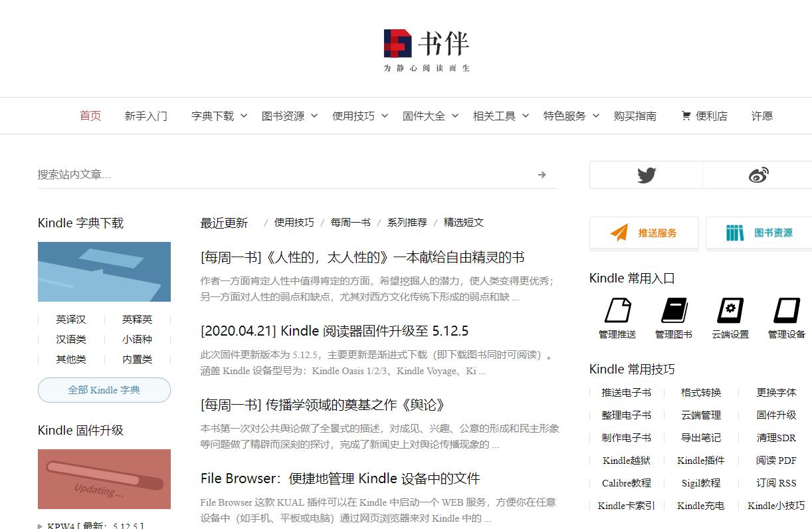Click the 整理电子书 tip link
The height and width of the screenshot is (529, 812).
[627, 415]
